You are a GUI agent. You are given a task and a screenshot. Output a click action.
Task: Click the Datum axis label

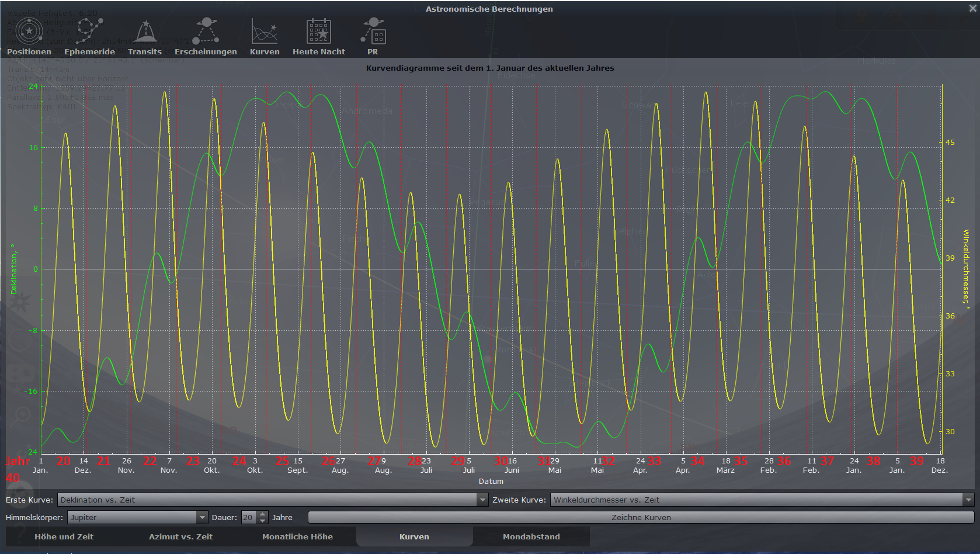pyautogui.click(x=491, y=481)
